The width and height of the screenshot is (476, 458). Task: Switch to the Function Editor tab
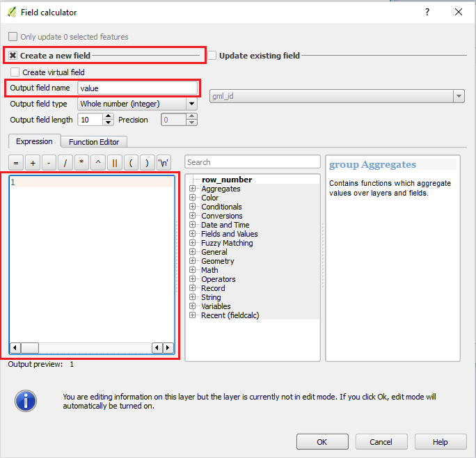[93, 142]
